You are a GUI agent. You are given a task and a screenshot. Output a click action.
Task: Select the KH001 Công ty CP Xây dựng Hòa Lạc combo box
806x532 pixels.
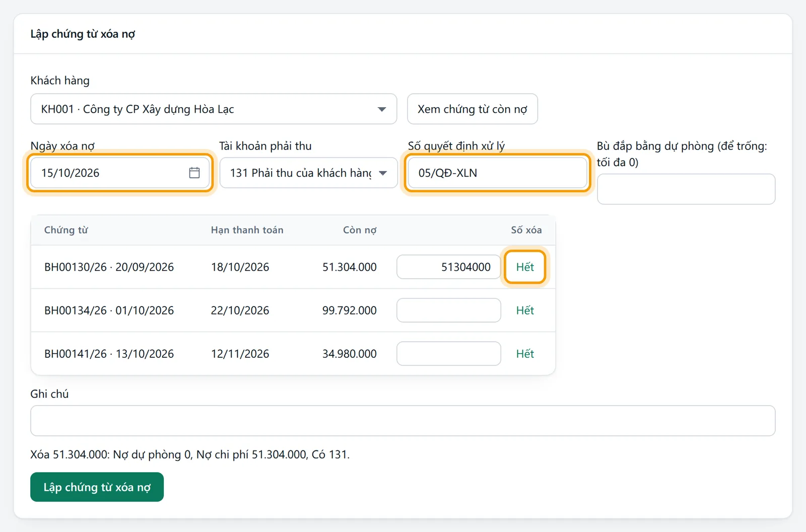coord(214,109)
